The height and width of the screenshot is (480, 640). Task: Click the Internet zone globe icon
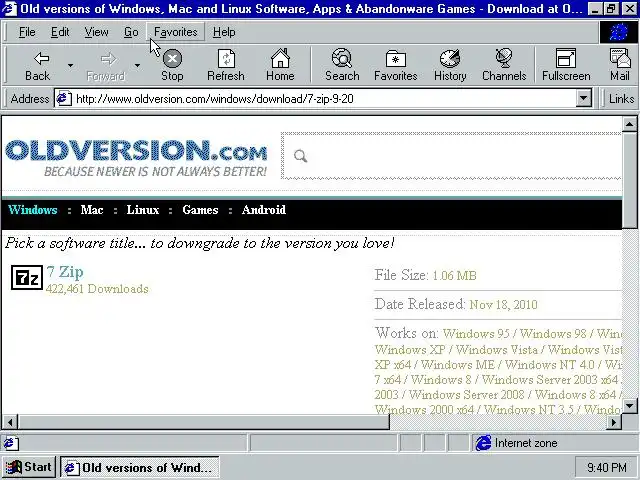point(483,443)
